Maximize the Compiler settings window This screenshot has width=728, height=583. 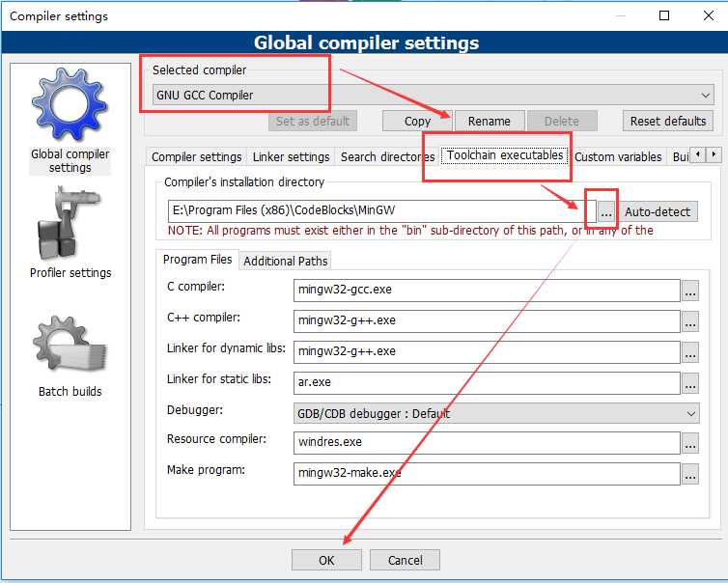664,15
